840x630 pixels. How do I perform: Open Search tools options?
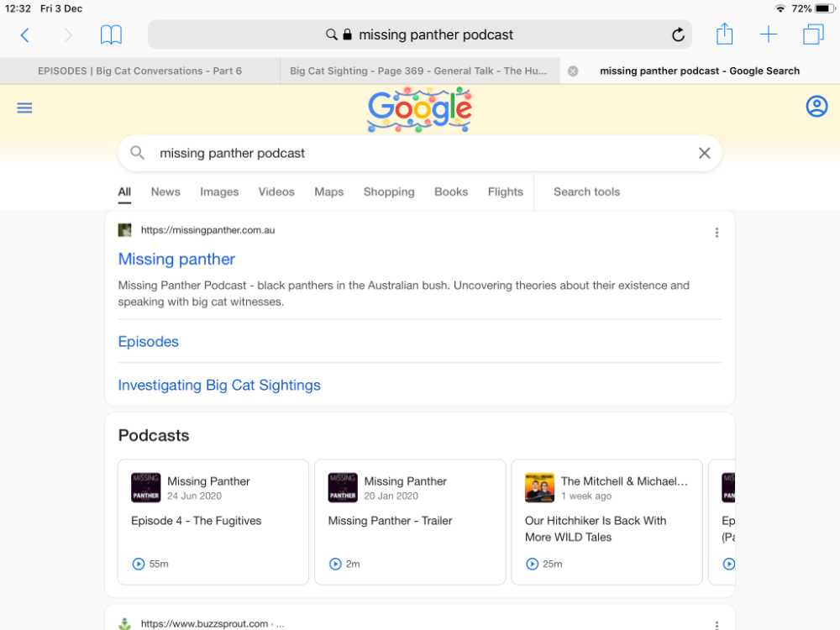(x=586, y=192)
